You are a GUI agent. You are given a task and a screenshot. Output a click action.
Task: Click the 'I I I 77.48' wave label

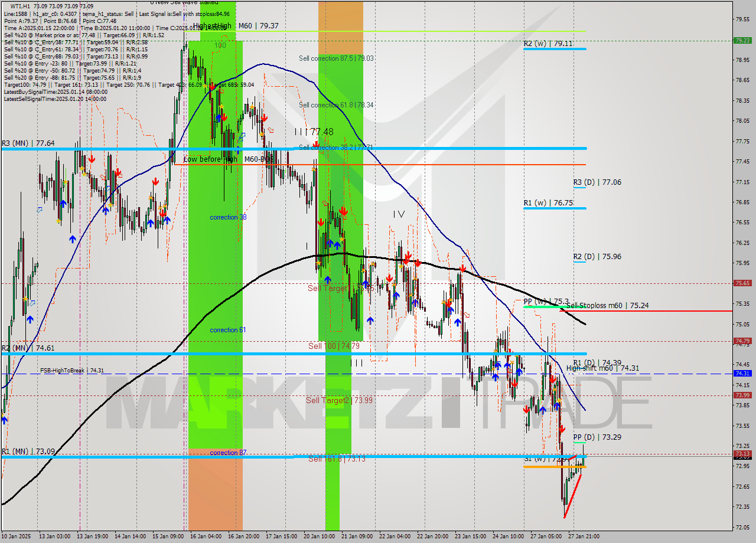coord(314,132)
